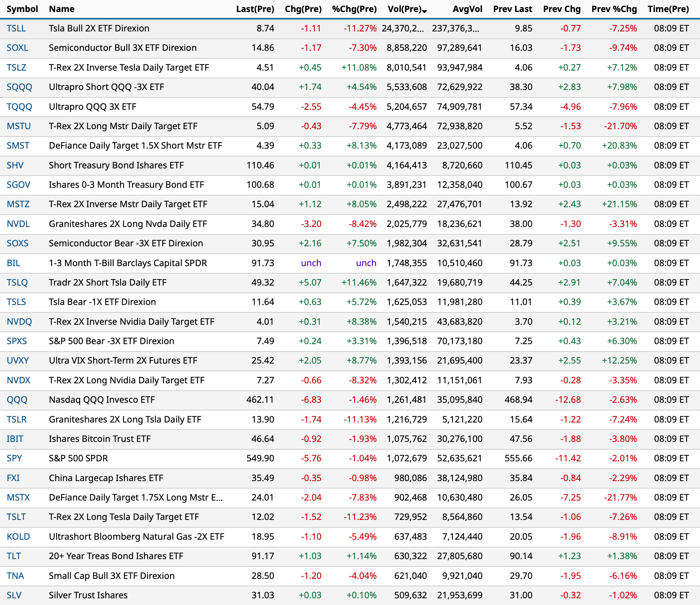700x605 pixels.
Task: Sort table by Last(Pre) column
Action: coord(255,9)
